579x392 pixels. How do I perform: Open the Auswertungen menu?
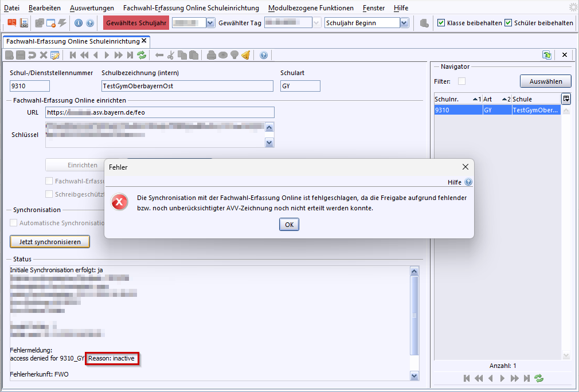pyautogui.click(x=92, y=8)
